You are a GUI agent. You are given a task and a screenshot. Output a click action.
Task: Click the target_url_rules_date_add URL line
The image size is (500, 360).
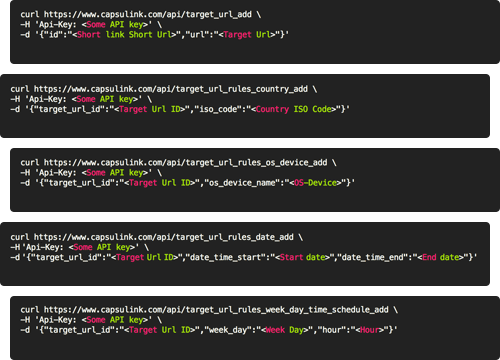click(156, 237)
